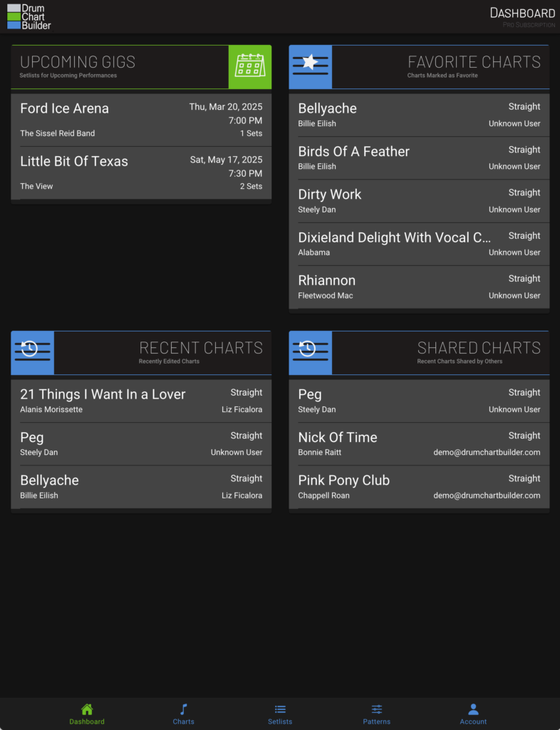Open the Dashboard home tab
Viewport: 560px width, 730px height.
coord(87,714)
